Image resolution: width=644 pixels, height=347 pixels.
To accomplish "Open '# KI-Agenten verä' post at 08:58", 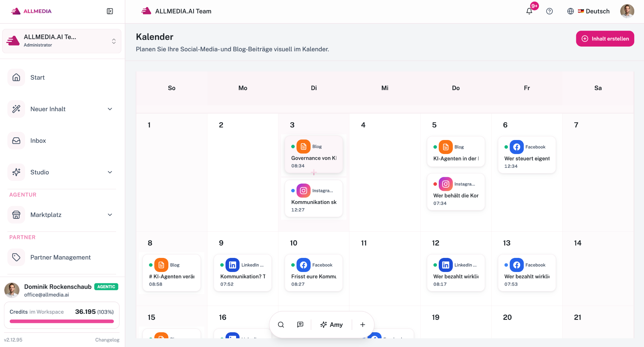I will [171, 273].
